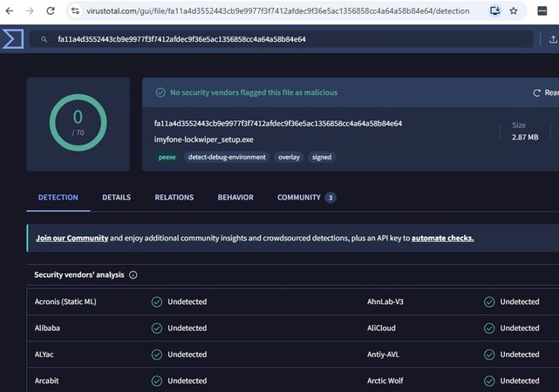
Task: Click the check icon in the Arctic Wolf row
Action: point(489,381)
